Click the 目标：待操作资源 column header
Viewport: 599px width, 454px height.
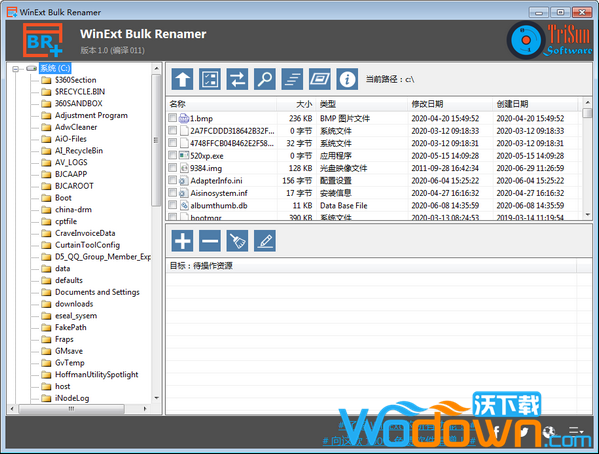pos(371,266)
